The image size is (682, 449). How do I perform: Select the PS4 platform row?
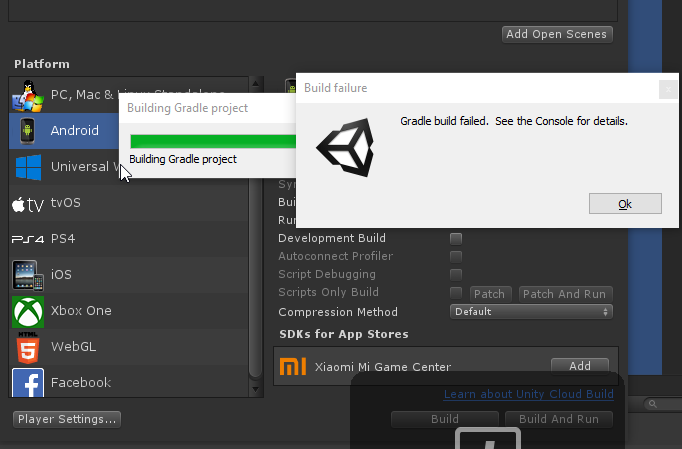coord(129,239)
